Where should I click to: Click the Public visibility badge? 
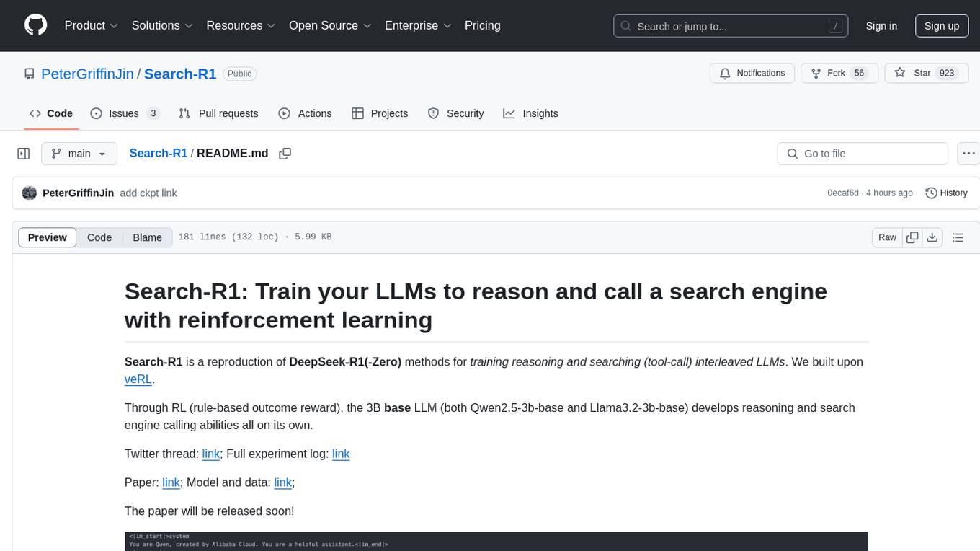click(x=239, y=74)
